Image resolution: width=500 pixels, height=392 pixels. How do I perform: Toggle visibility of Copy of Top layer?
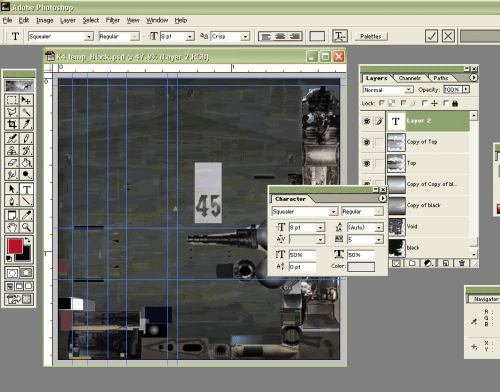tap(367, 142)
